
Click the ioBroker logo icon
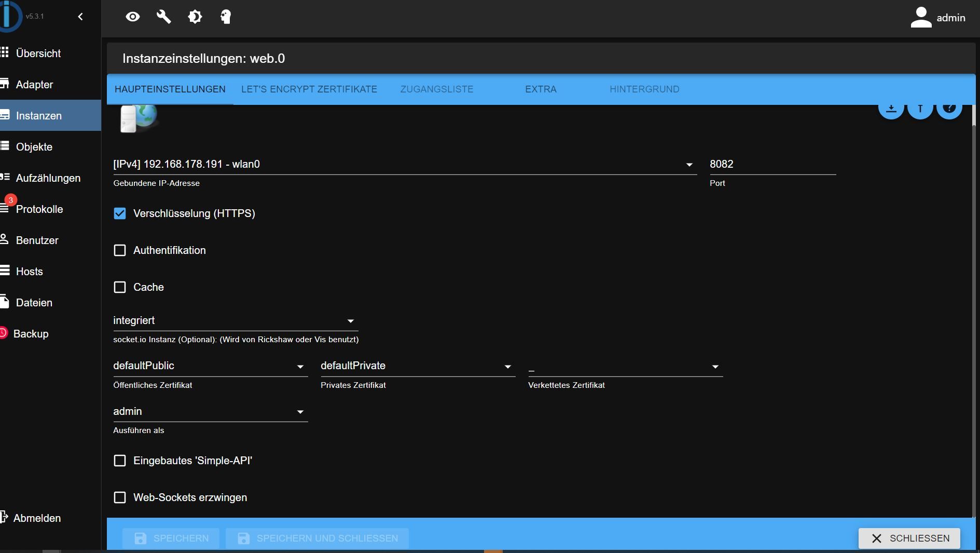tap(10, 16)
